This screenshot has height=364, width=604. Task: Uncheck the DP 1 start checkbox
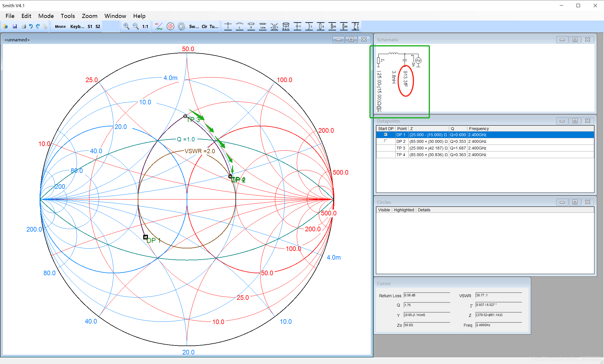[385, 134]
